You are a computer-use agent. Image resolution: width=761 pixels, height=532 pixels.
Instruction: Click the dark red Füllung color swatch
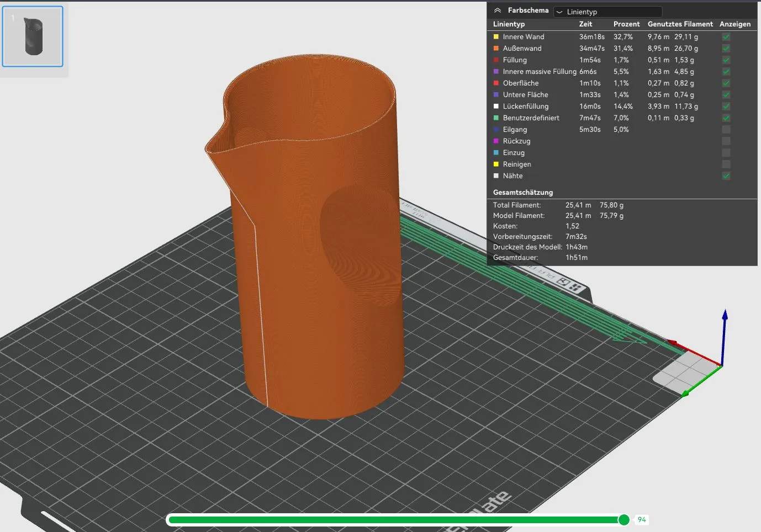[x=496, y=60]
